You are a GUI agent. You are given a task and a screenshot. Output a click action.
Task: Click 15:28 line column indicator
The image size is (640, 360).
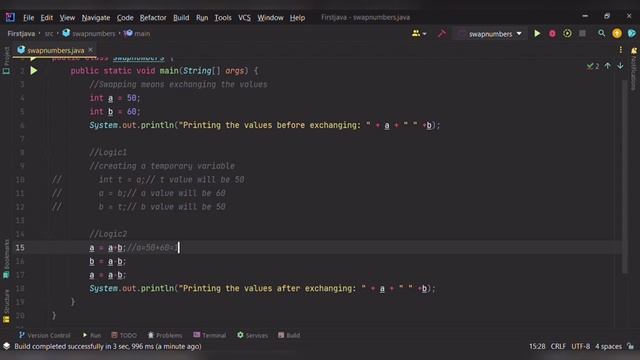pyautogui.click(x=537, y=346)
